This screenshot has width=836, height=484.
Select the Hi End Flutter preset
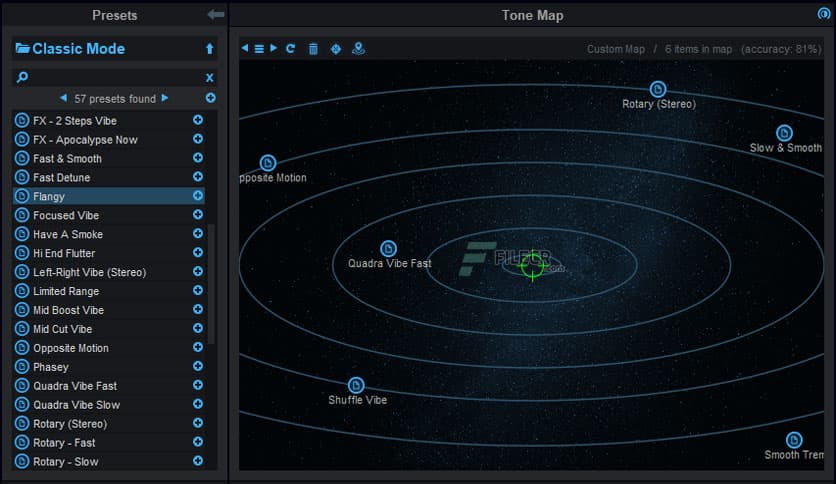[x=109, y=253]
